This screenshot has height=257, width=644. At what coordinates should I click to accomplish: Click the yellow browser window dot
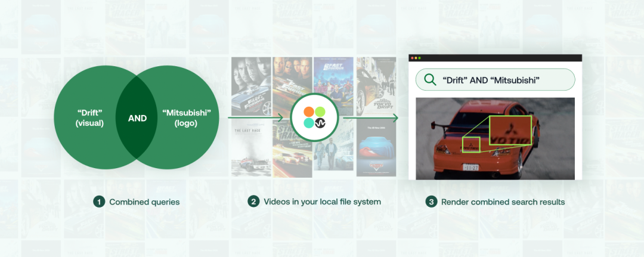click(416, 58)
